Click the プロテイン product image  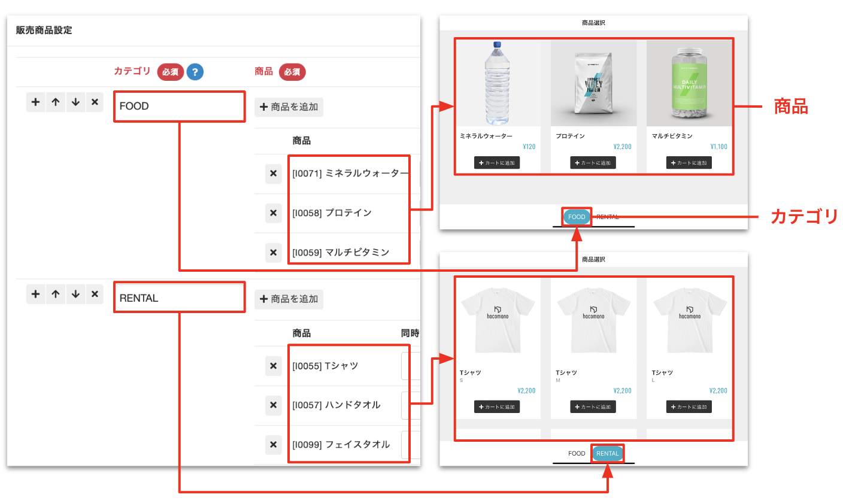pyautogui.click(x=593, y=83)
